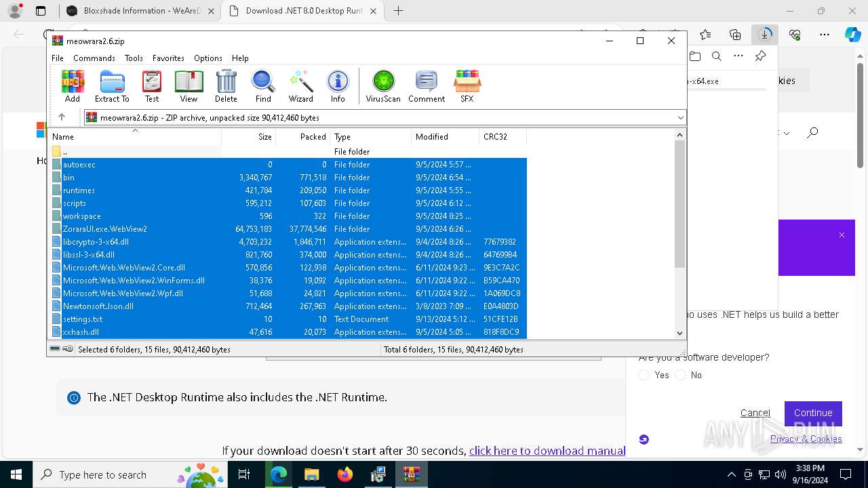Select the runtimes folder
Viewport: 868px width, 488px height.
point(288,190)
